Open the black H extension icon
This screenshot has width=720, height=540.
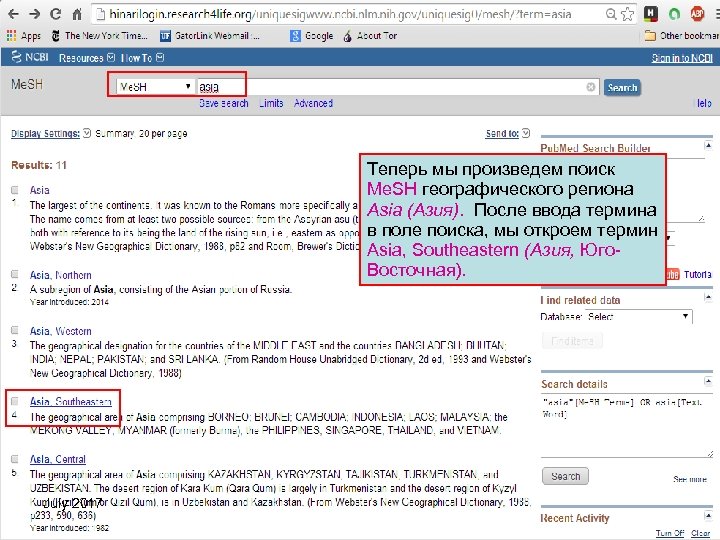pyautogui.click(x=650, y=14)
